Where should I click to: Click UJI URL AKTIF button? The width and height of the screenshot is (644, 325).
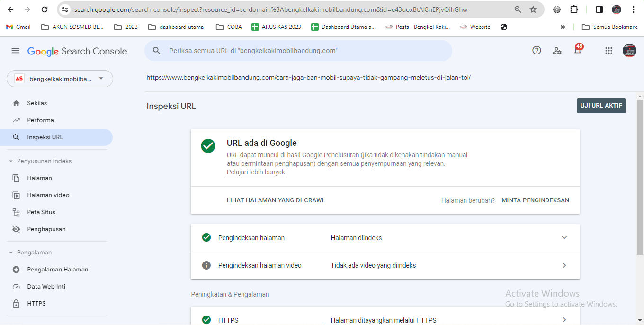(x=601, y=106)
